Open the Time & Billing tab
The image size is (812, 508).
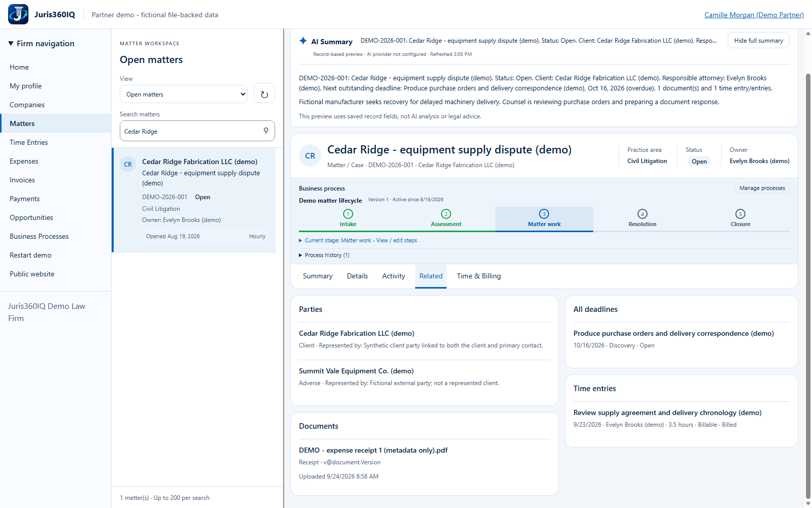point(479,276)
